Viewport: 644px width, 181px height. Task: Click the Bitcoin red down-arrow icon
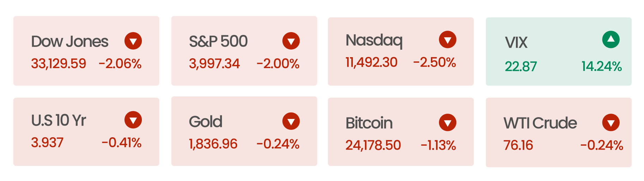[x=447, y=123]
